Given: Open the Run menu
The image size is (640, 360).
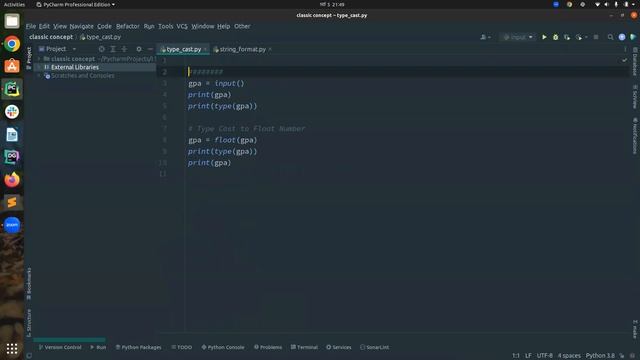Looking at the screenshot, I should click(149, 26).
